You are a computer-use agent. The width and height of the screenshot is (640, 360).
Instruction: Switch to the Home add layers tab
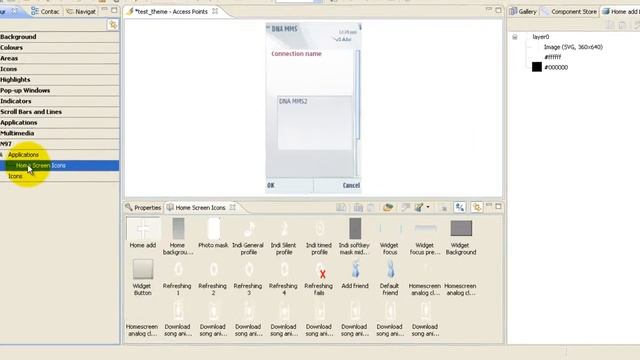coord(620,12)
